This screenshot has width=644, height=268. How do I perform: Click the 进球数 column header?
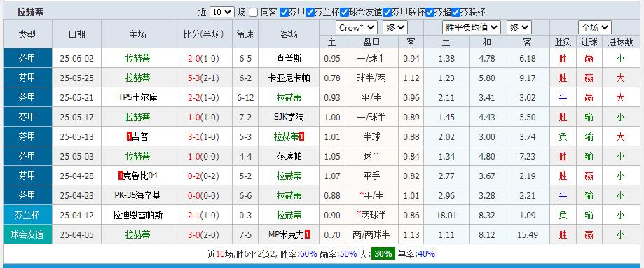pyautogui.click(x=620, y=42)
